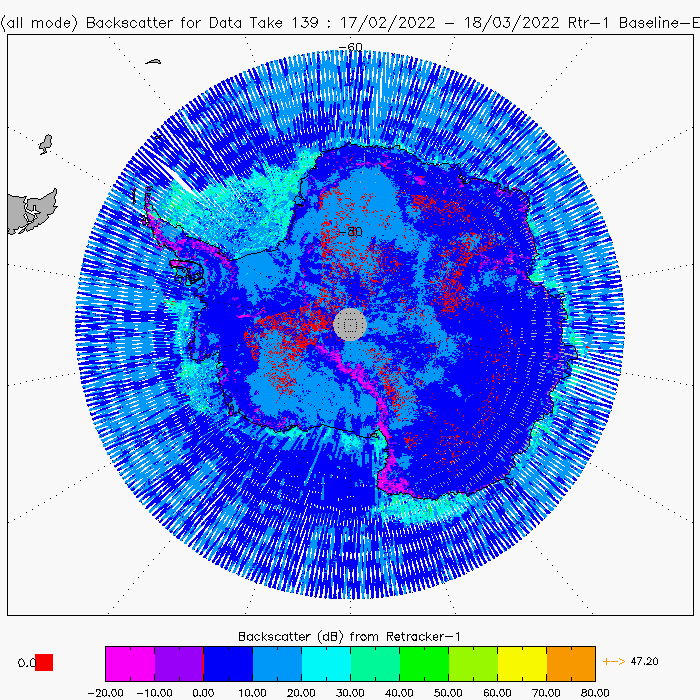Click the 40.00 colorbar tick label
Screen dimensions: 700x700
pos(399,693)
